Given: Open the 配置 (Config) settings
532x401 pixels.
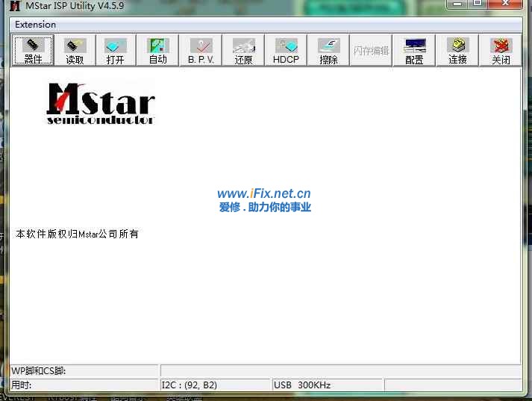Looking at the screenshot, I should tap(414, 51).
